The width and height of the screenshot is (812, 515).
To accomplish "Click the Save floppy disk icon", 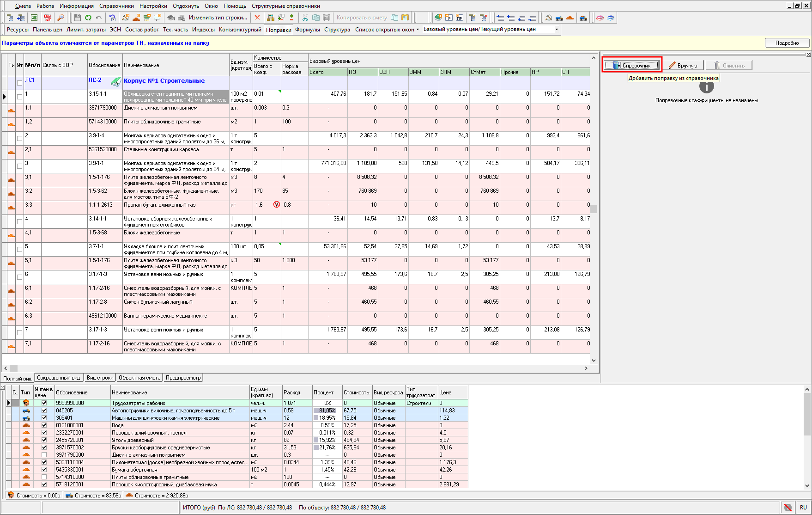I will pyautogui.click(x=77, y=18).
